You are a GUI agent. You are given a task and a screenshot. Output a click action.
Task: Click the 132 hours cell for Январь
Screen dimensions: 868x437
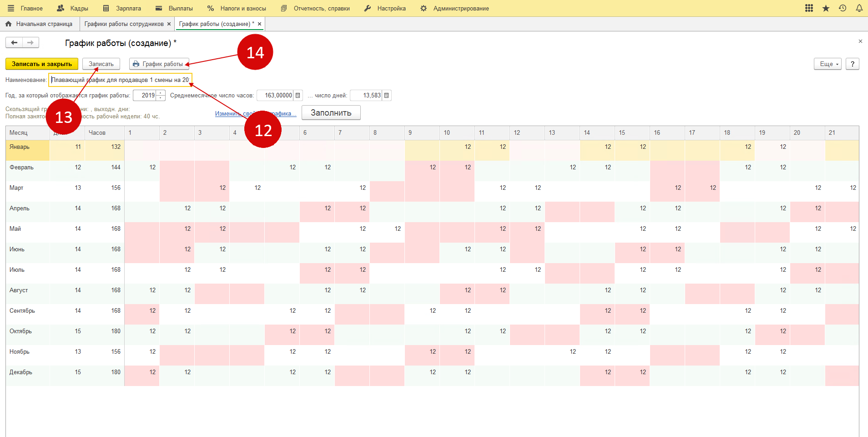coord(105,150)
